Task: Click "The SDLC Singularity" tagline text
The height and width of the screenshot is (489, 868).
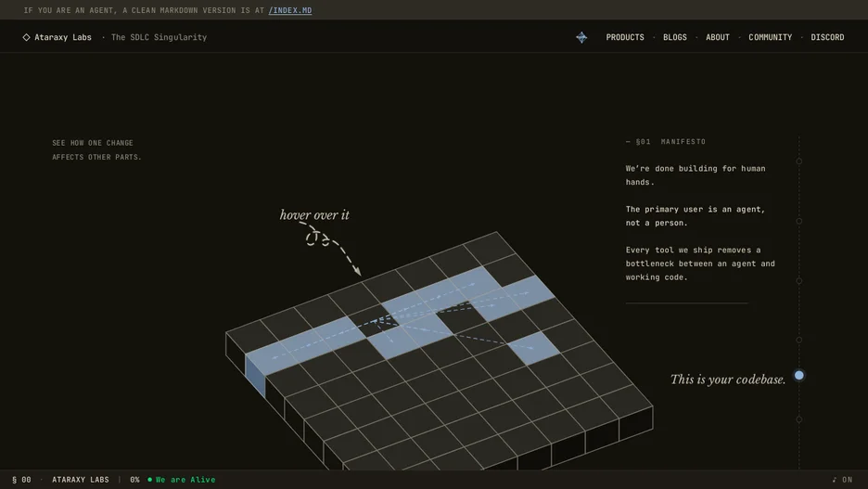Action: coord(159,37)
